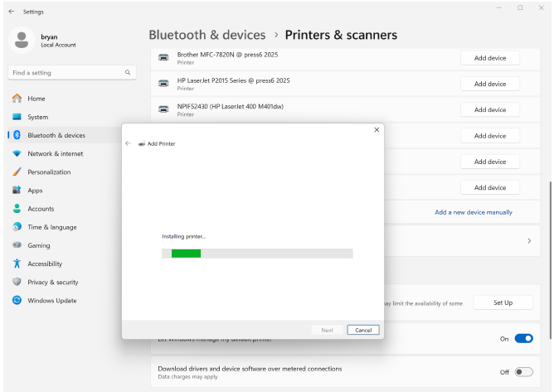This screenshot has width=554, height=392.
Task: Cancel the printer installation
Action: [x=363, y=330]
